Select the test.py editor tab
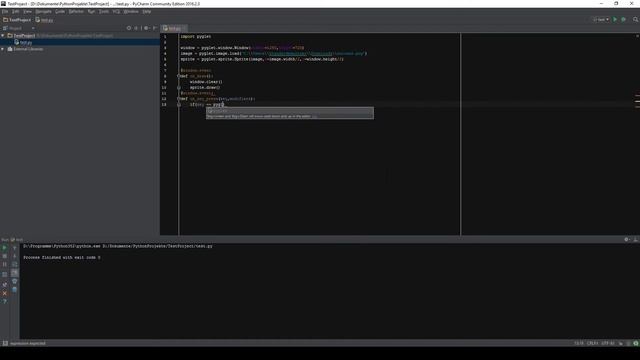 click(x=174, y=28)
